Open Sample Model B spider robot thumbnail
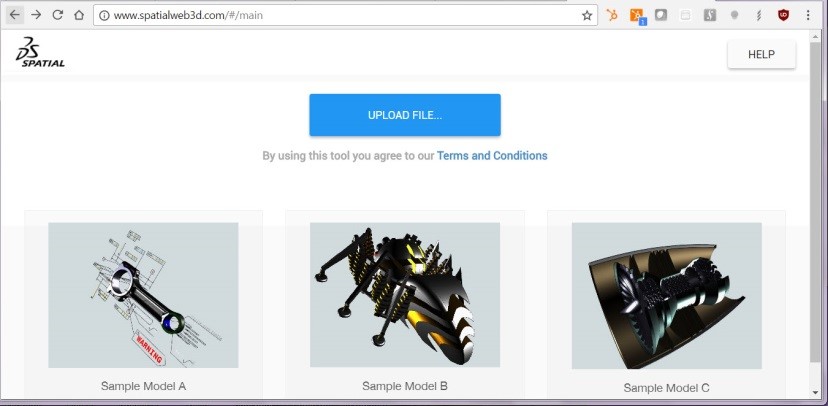The height and width of the screenshot is (406, 828). (404, 295)
